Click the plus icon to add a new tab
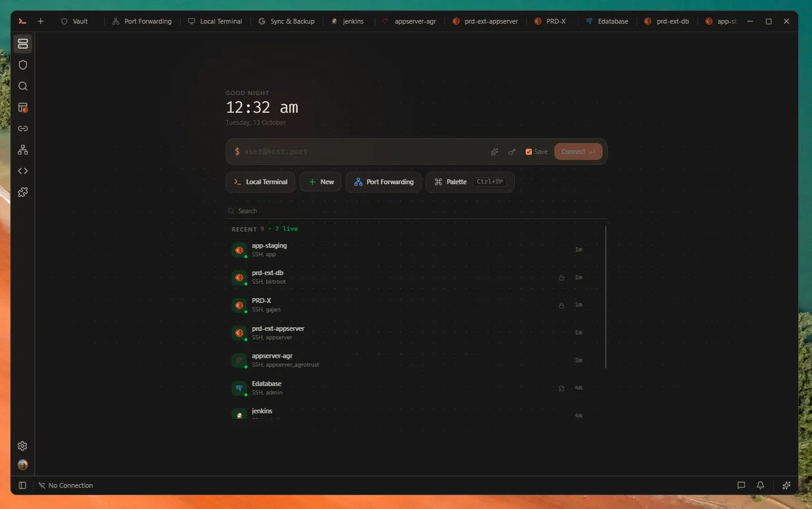812x509 pixels. (x=41, y=21)
